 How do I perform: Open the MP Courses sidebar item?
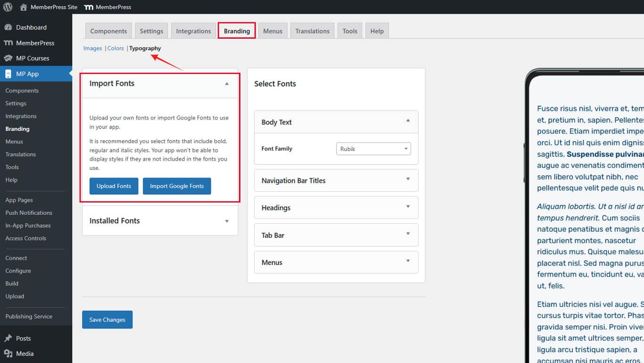click(x=32, y=58)
